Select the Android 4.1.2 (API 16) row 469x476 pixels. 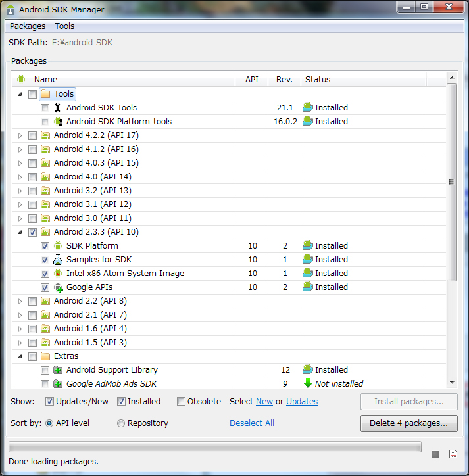point(228,149)
